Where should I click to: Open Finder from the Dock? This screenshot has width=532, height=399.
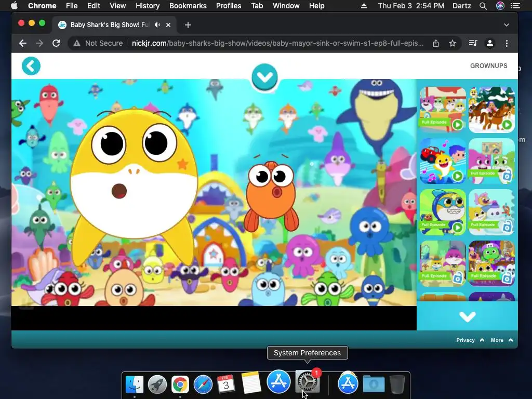(x=135, y=384)
